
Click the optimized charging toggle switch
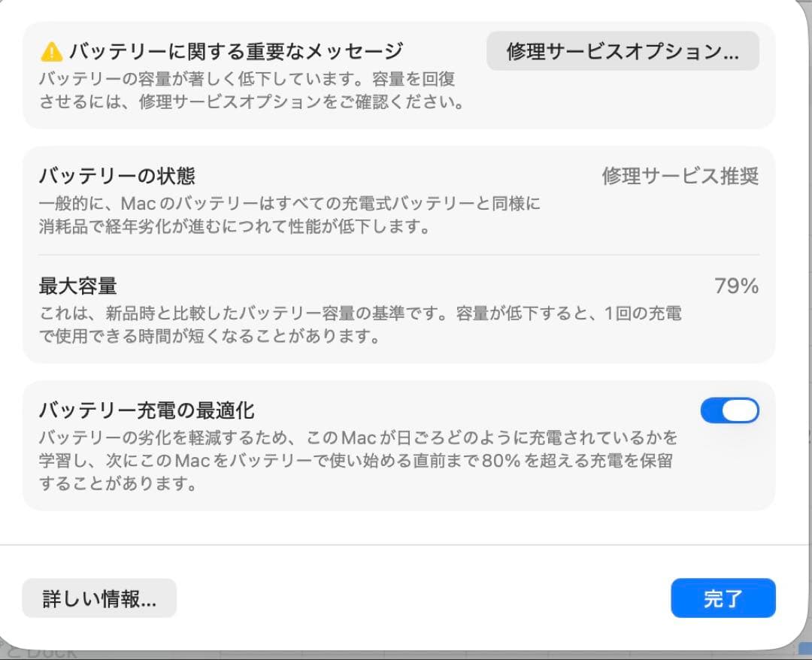(730, 410)
